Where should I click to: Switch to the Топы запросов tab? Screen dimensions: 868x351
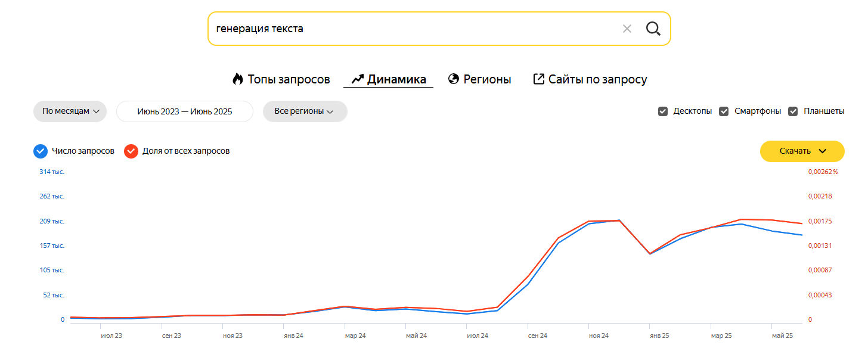[289, 79]
